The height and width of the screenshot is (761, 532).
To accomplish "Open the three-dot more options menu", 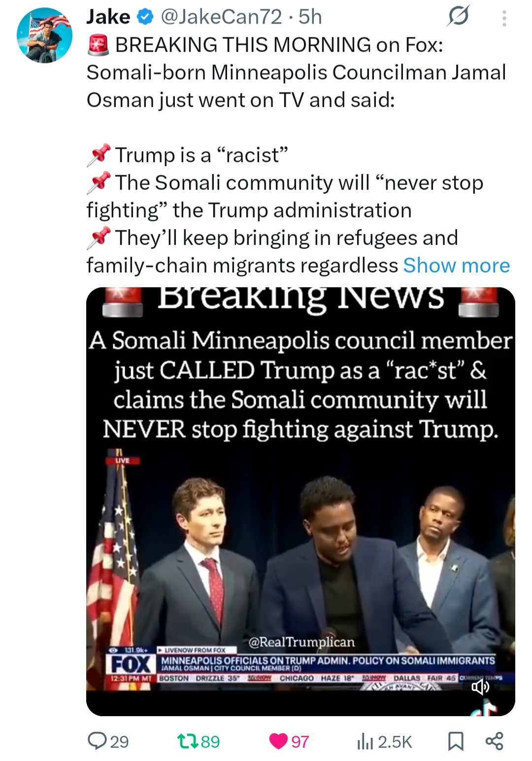I will [503, 19].
